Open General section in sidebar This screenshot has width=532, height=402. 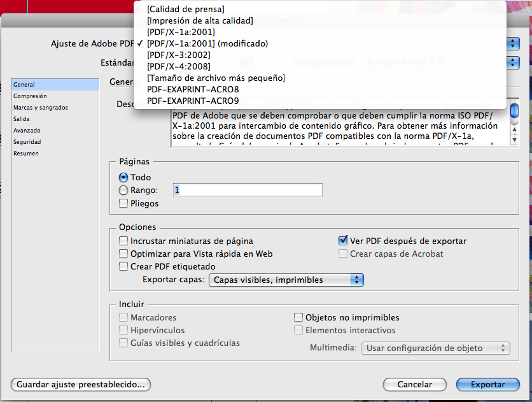click(55, 85)
